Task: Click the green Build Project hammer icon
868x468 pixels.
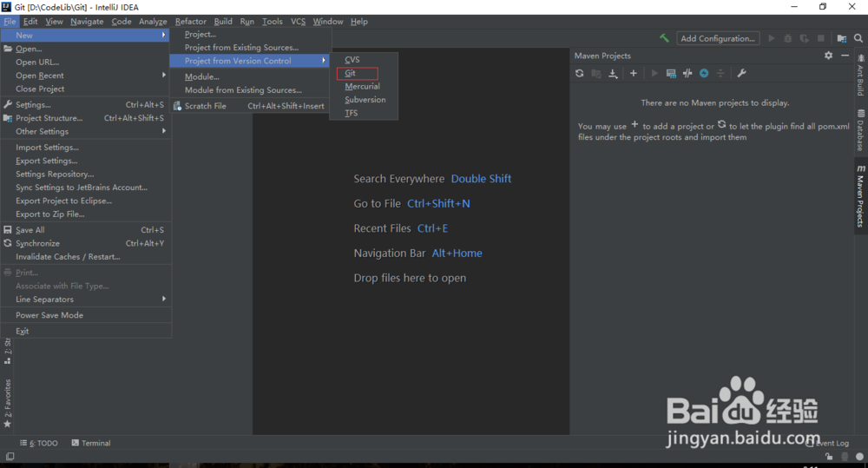Action: tap(664, 38)
